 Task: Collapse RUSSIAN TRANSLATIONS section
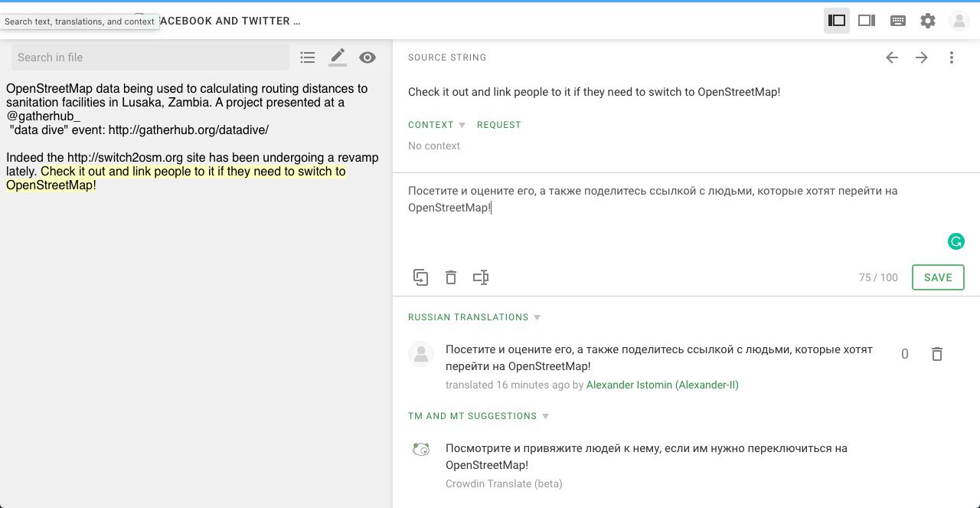[x=474, y=317]
